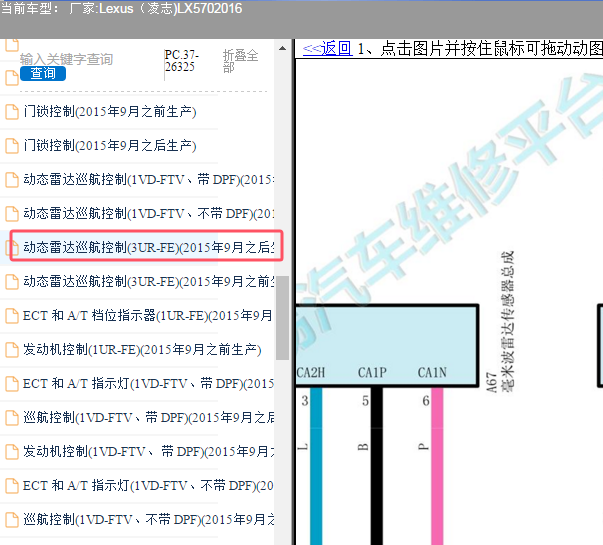This screenshot has width=603, height=545.
Task: Click the <<返回 back link
Action: 327,48
